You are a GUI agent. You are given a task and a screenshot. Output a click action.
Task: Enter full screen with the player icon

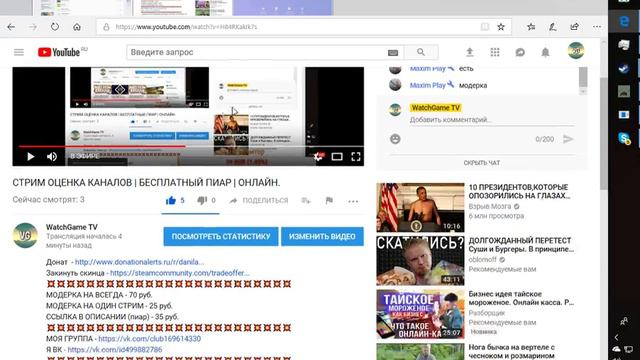356,157
